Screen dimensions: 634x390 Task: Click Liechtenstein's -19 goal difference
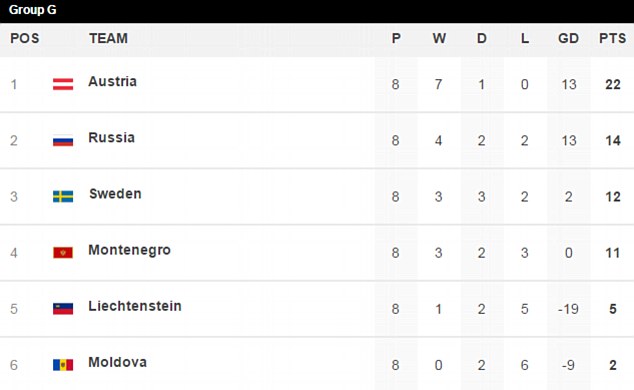[x=568, y=309]
